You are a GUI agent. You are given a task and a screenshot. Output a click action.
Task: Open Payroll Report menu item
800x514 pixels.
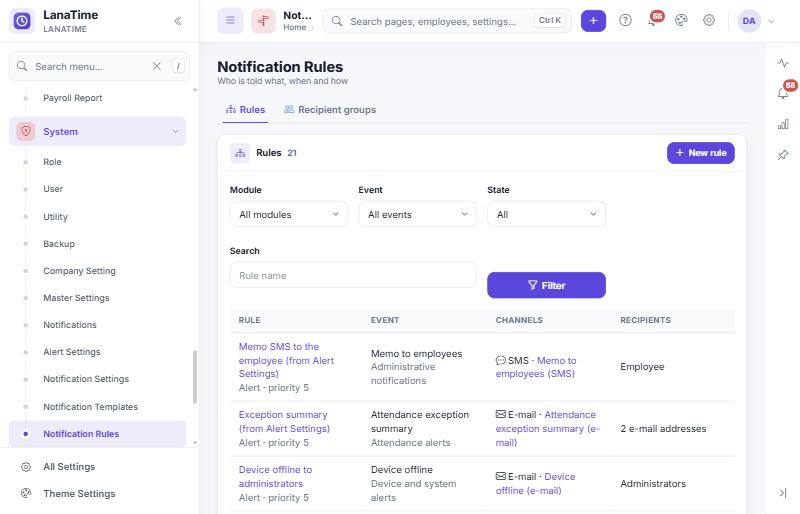tap(72, 98)
